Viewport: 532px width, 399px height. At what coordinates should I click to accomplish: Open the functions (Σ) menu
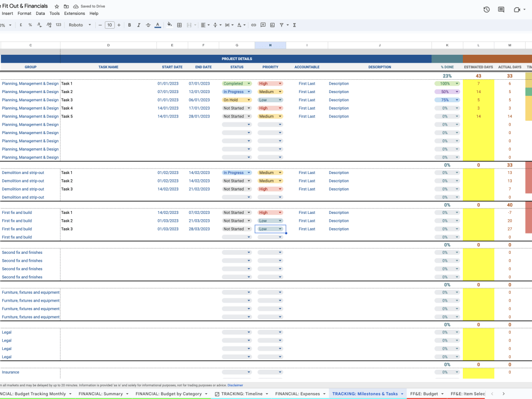point(294,24)
